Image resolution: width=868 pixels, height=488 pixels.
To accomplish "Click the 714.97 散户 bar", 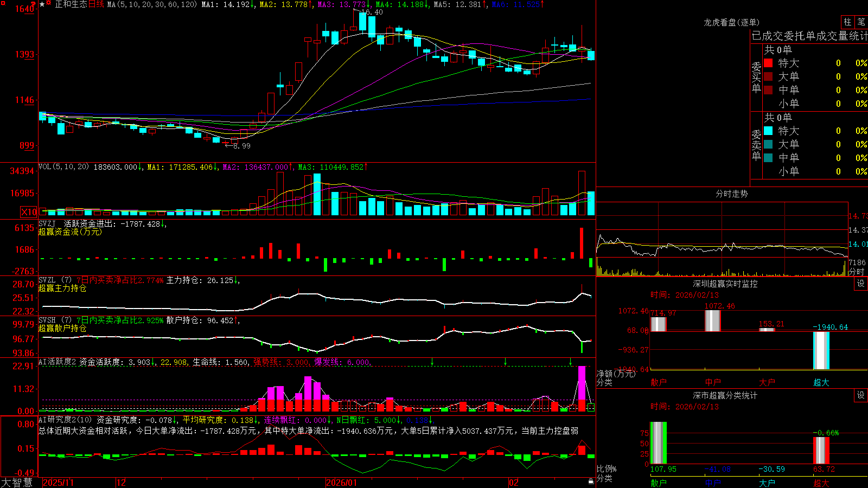I will [x=659, y=324].
